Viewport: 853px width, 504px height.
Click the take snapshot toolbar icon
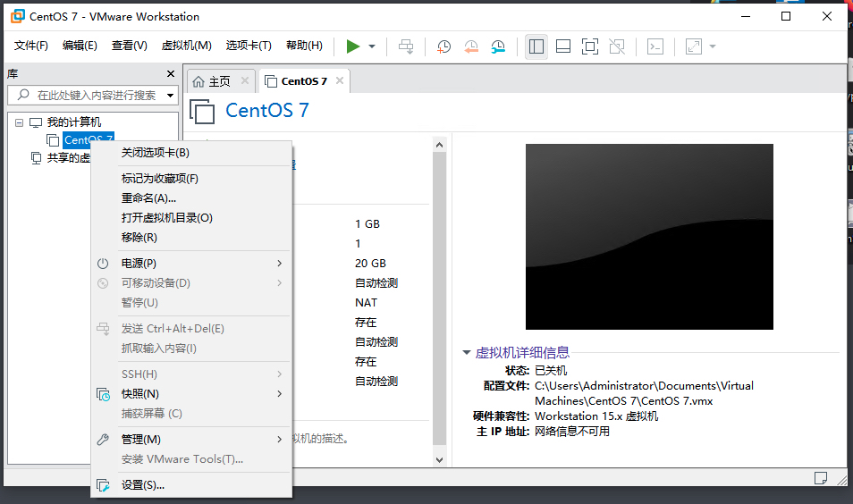point(443,46)
